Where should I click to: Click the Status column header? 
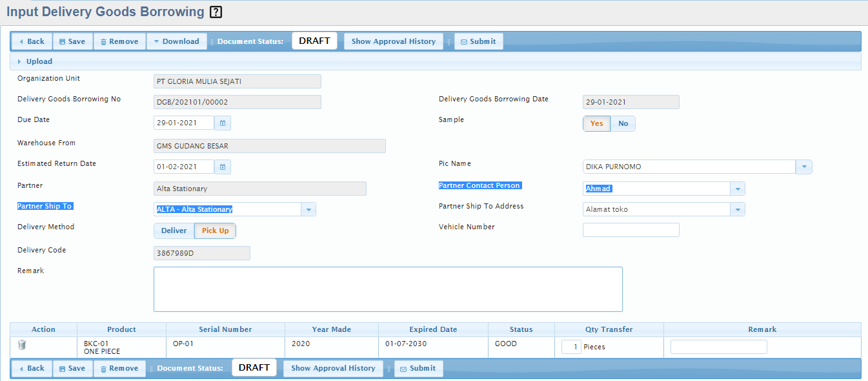[521, 329]
